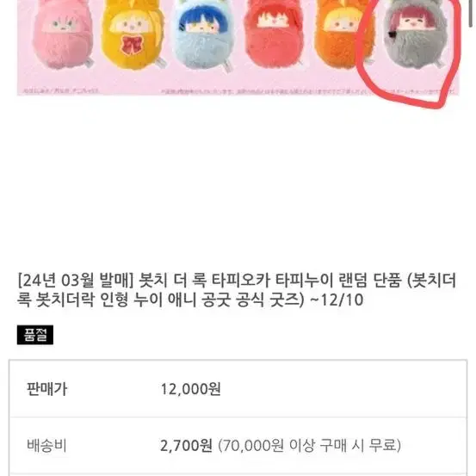
Task: Open the 봇치 더 록 타피누이 product title
Action: (237, 290)
